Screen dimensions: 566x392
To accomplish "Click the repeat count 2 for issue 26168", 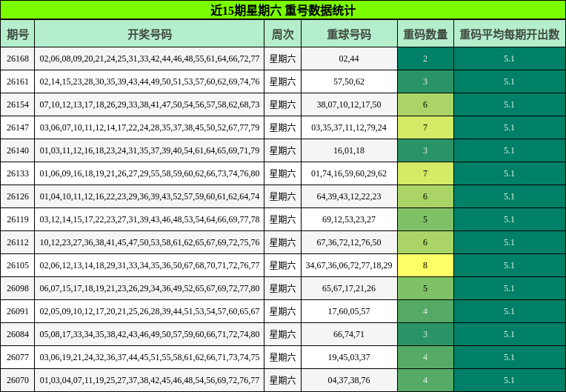I will (x=425, y=59).
